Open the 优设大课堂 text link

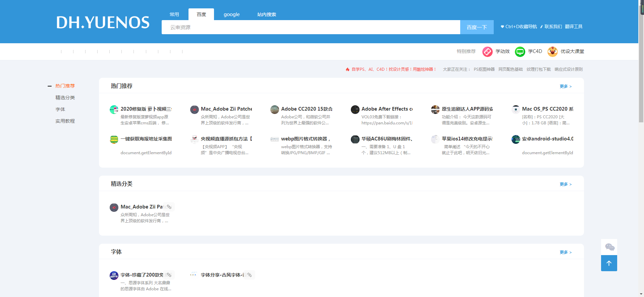tap(572, 52)
